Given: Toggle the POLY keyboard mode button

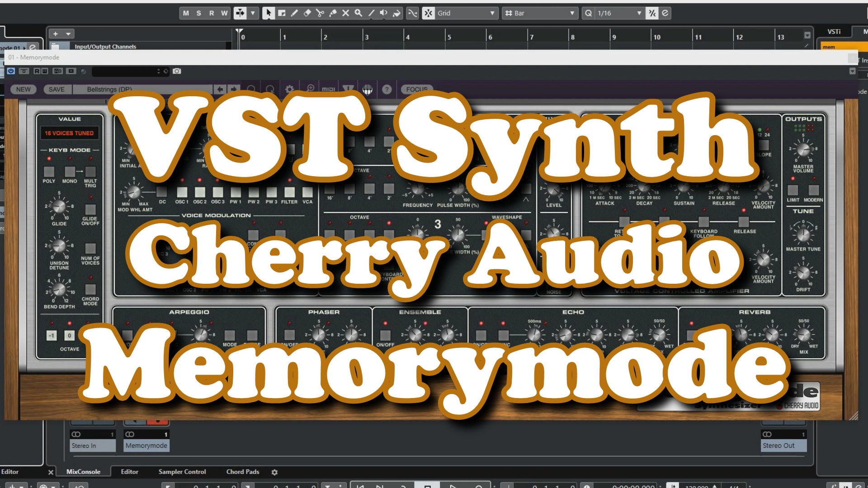Looking at the screenshot, I should (49, 172).
